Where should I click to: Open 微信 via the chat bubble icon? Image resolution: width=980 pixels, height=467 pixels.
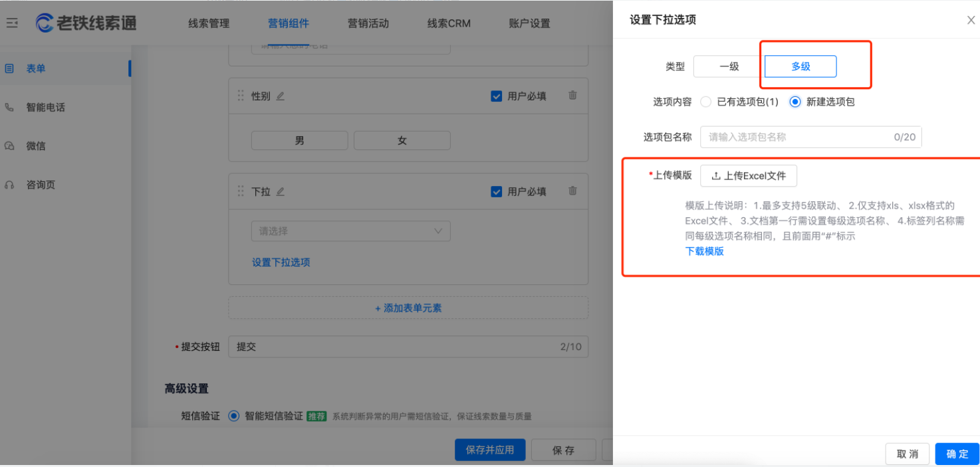point(9,145)
